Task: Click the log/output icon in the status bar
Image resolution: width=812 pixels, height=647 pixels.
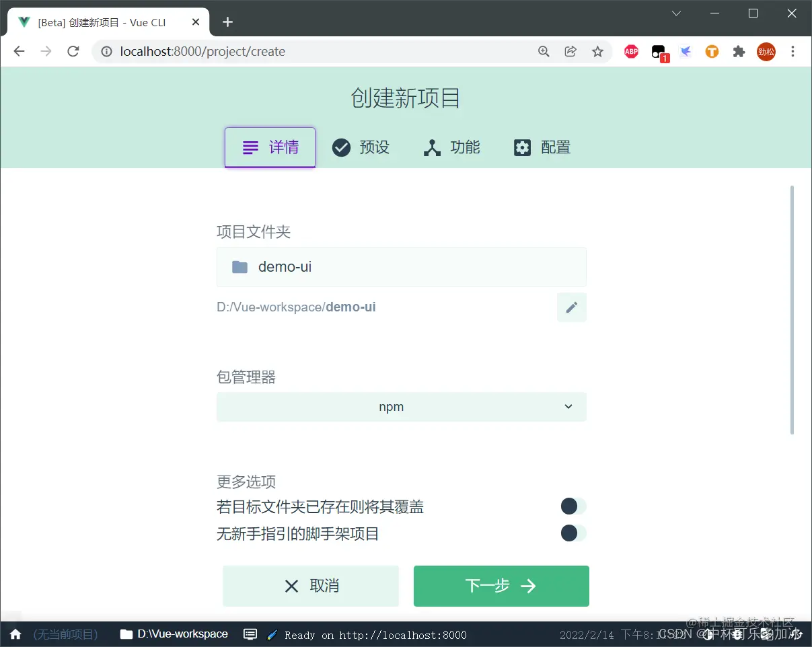Action: tap(250, 634)
